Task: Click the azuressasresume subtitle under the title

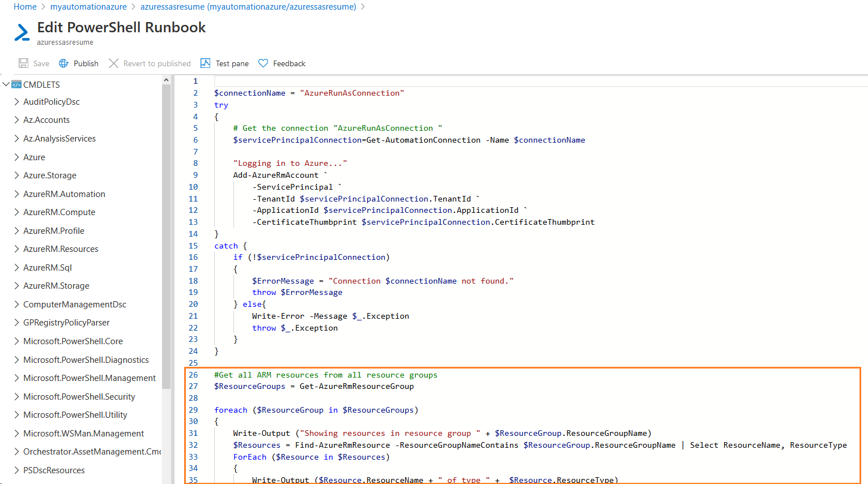Action: (x=65, y=42)
